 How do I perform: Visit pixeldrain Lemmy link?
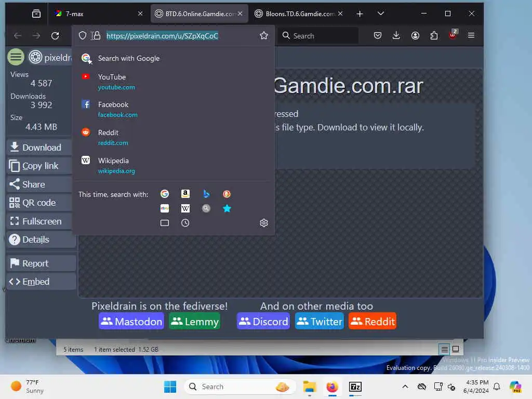[194, 321]
